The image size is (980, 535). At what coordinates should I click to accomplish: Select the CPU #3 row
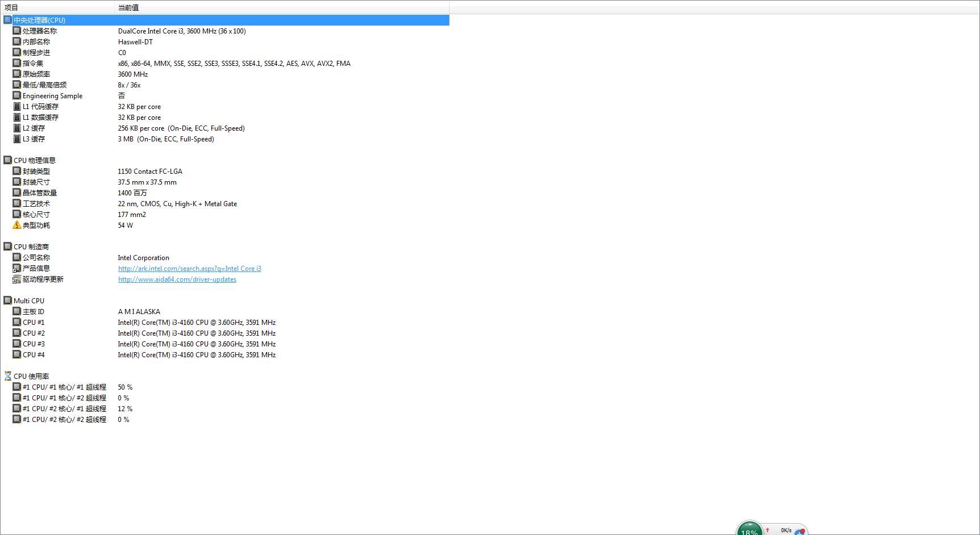click(226, 344)
